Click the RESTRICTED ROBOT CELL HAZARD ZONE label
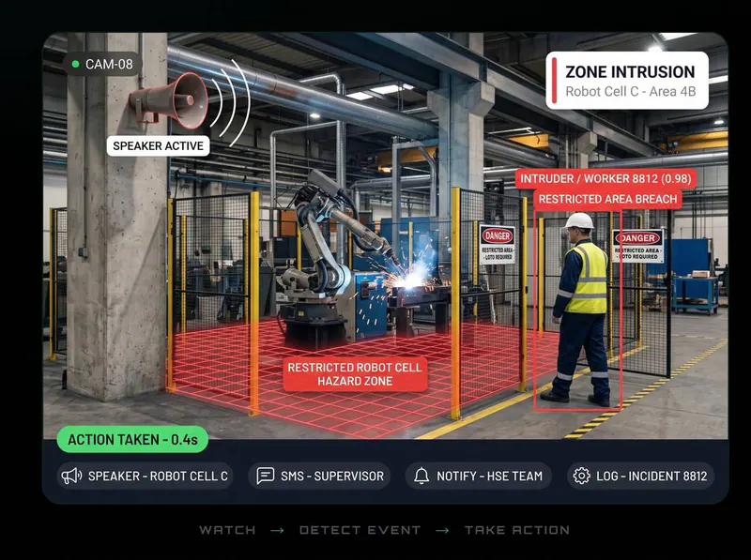The height and width of the screenshot is (560, 751). (355, 374)
